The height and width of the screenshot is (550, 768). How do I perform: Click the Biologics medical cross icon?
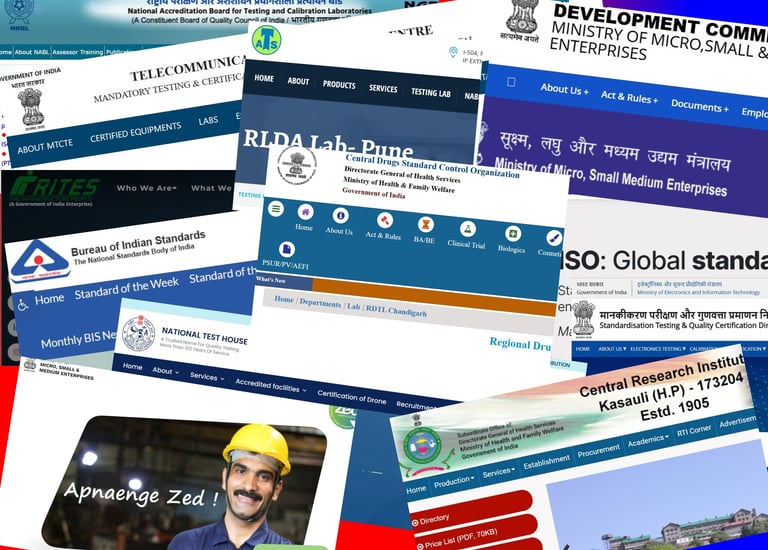tap(512, 234)
